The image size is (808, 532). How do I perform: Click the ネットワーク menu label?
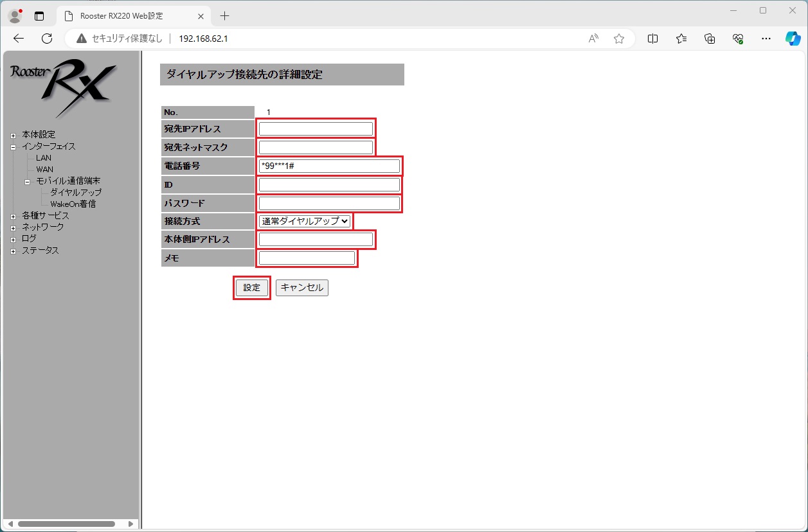tap(42, 227)
